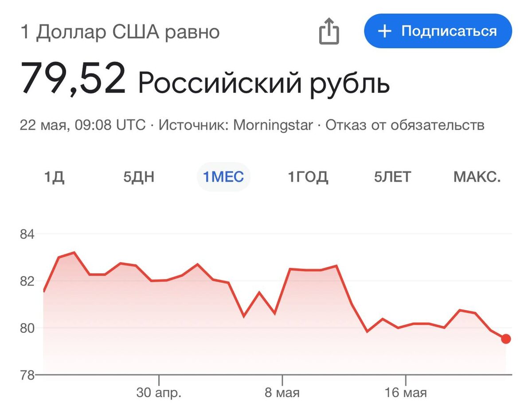Click the Подписаться follow button
532x409 pixels.
pyautogui.click(x=438, y=31)
